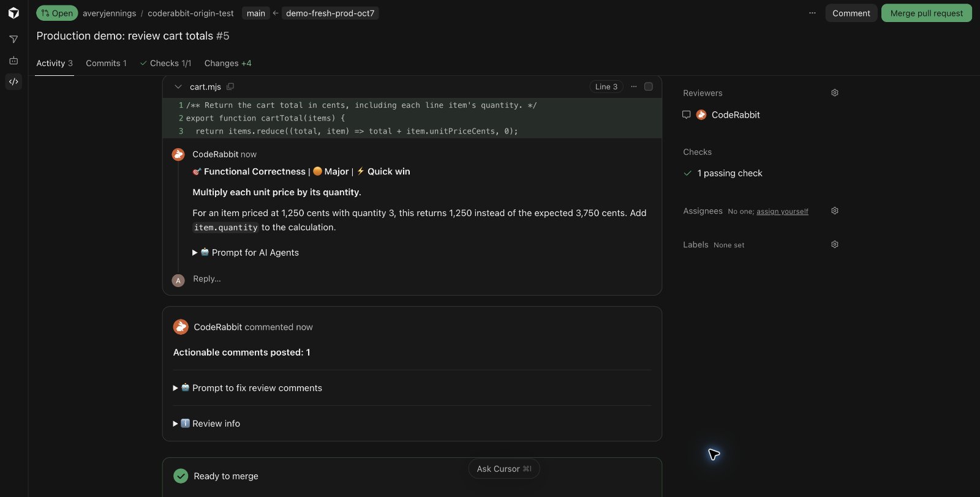
Task: Open the coderabbit-origin-test repository link
Action: tap(190, 13)
